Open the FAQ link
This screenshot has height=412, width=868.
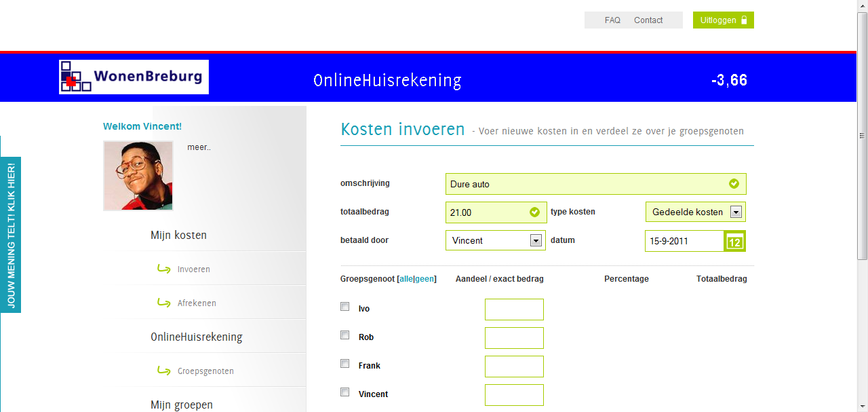click(612, 20)
